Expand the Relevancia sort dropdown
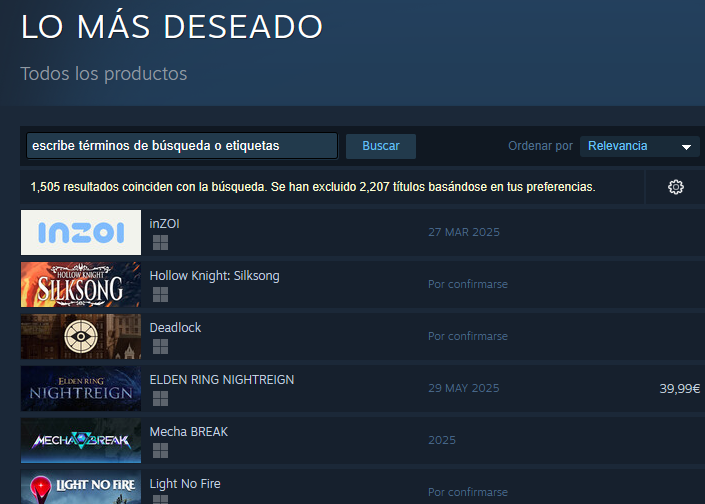The height and width of the screenshot is (504, 705). click(639, 146)
